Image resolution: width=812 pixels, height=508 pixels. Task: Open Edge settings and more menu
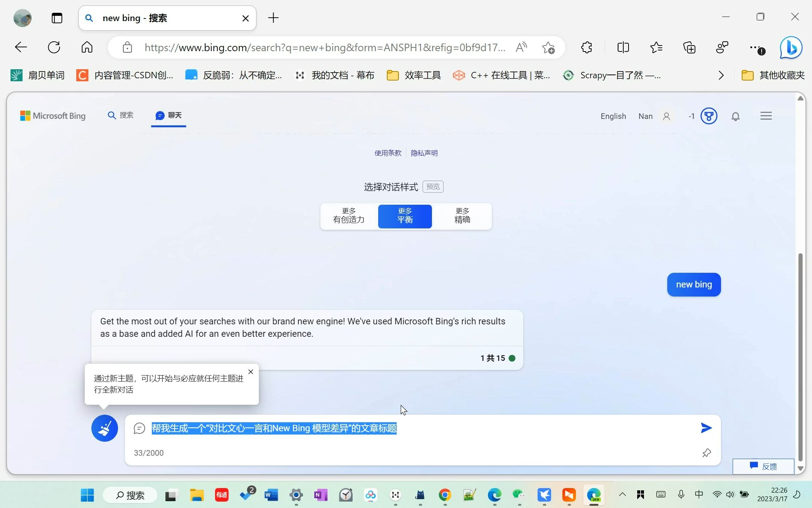[757, 48]
